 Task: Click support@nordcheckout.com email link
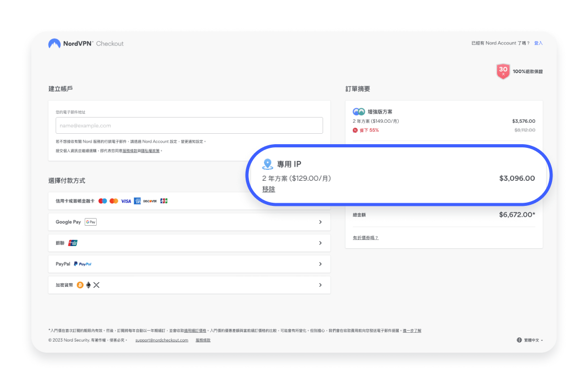click(162, 340)
